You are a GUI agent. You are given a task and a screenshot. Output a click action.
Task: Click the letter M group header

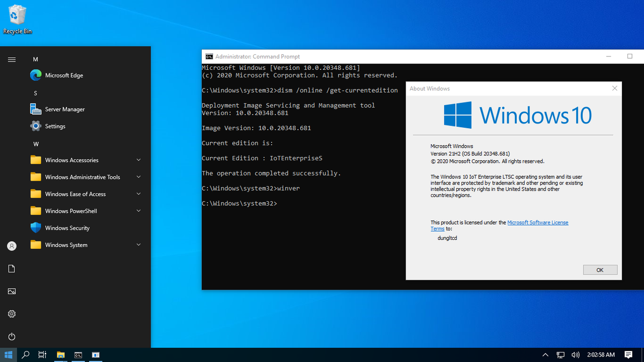35,59
